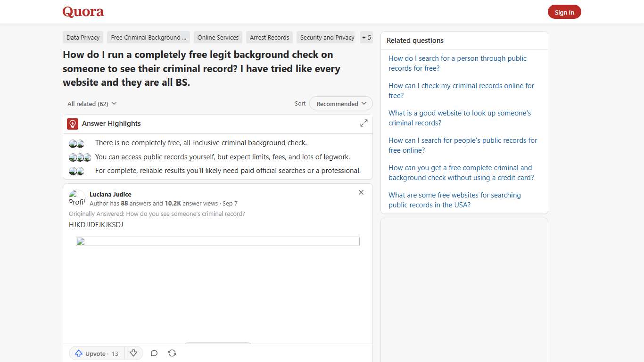Click the upvote arrow icon
The image size is (644, 362).
click(79, 353)
